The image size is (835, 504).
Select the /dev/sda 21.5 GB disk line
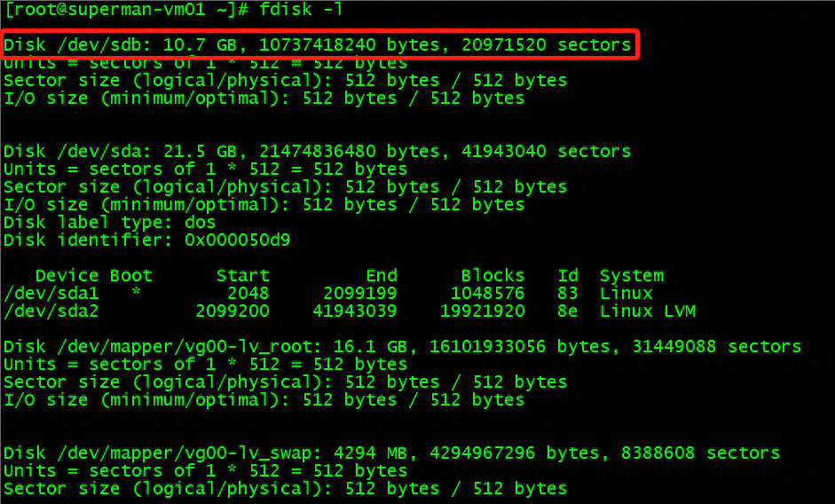[x=318, y=152]
